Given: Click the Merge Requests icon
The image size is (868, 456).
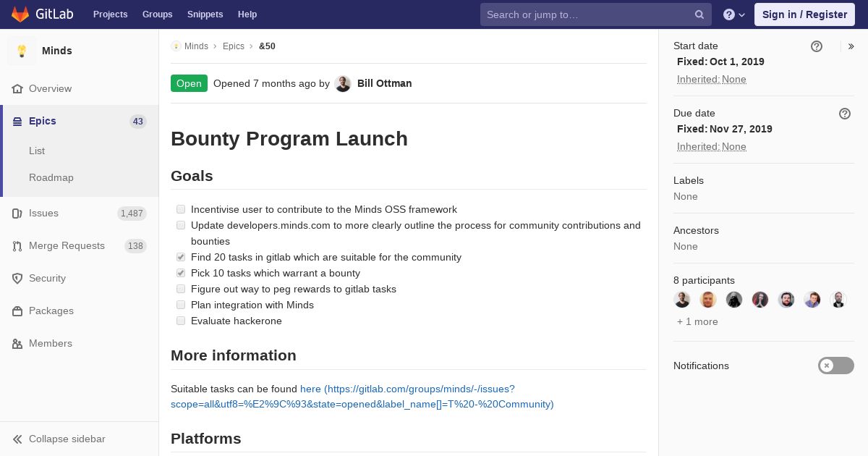Looking at the screenshot, I should [x=17, y=246].
